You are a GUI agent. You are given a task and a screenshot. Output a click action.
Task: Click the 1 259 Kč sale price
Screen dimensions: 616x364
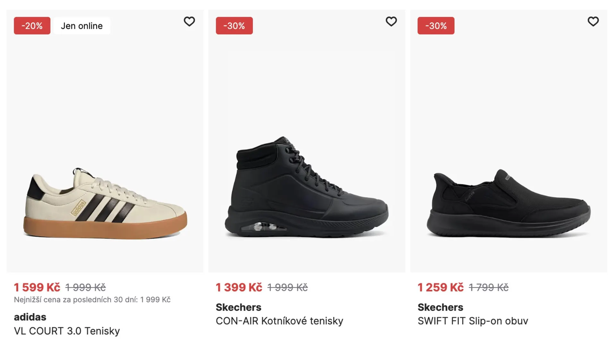(440, 287)
